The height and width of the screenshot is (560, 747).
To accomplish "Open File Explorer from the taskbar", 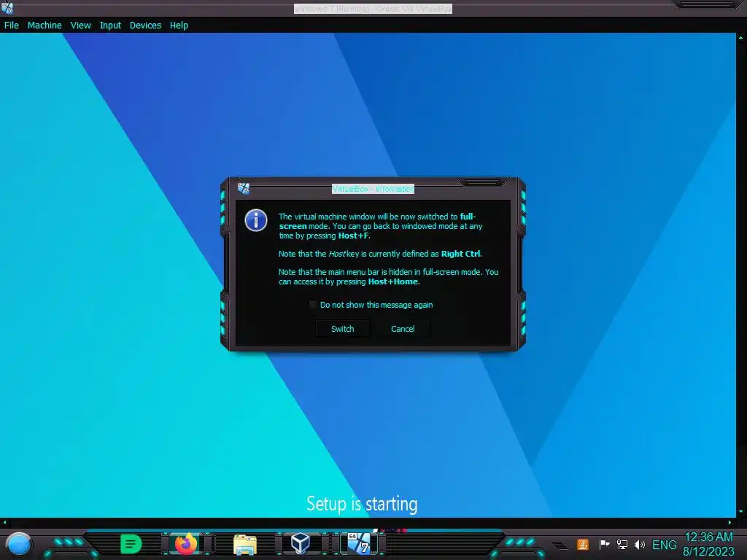I will point(245,544).
